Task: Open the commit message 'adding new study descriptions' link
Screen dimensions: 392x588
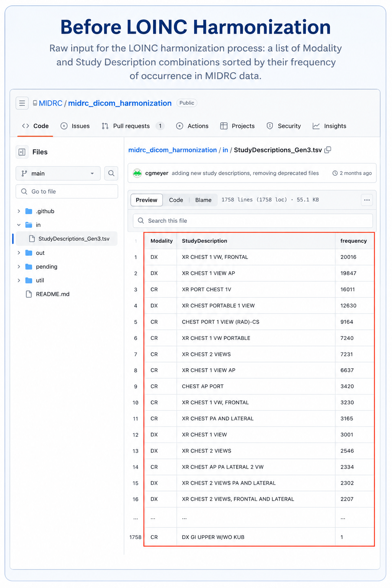Action: (x=245, y=173)
